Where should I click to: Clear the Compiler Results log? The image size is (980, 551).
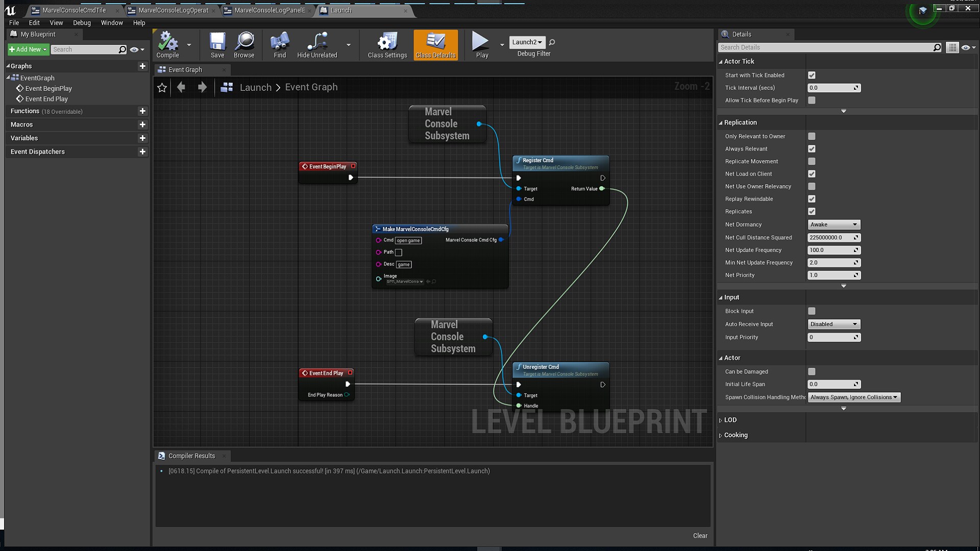[x=700, y=536]
